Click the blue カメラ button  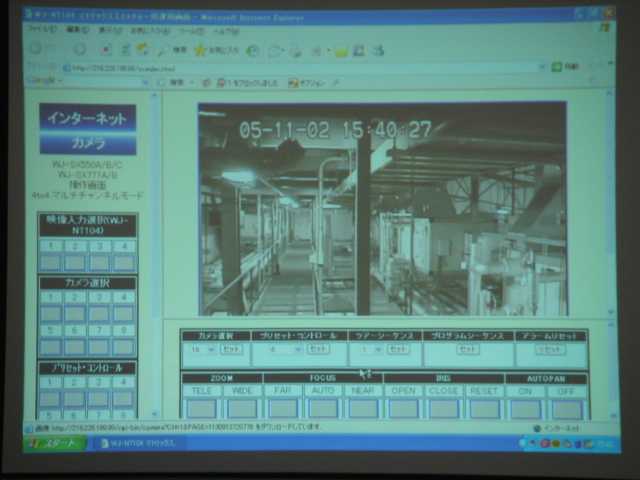[88, 143]
